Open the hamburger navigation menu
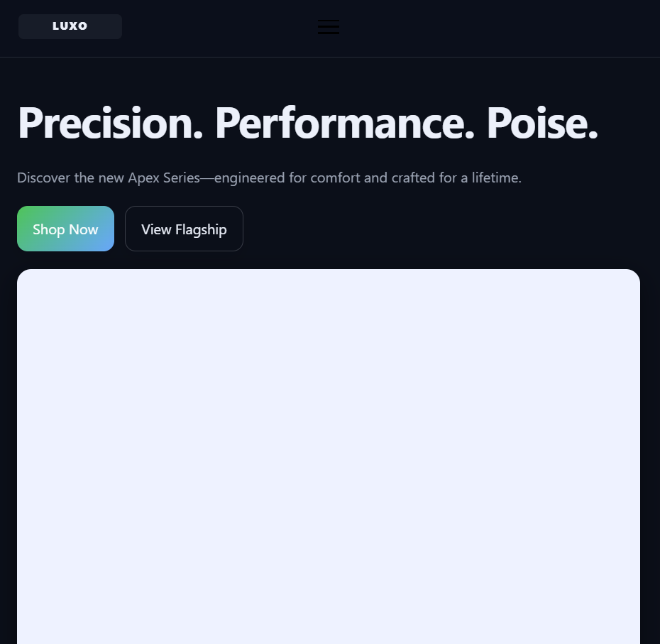 pyautogui.click(x=329, y=26)
